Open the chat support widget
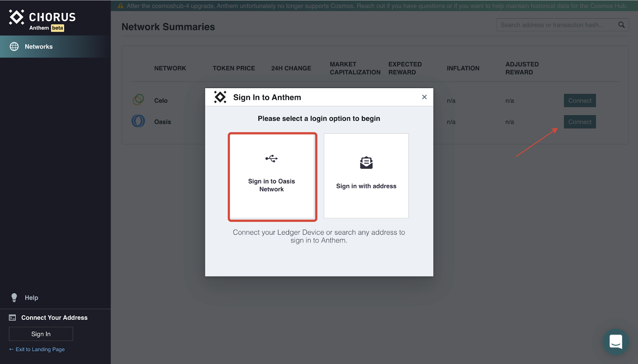Screen dimensions: 638x364 pyautogui.click(x=616, y=342)
